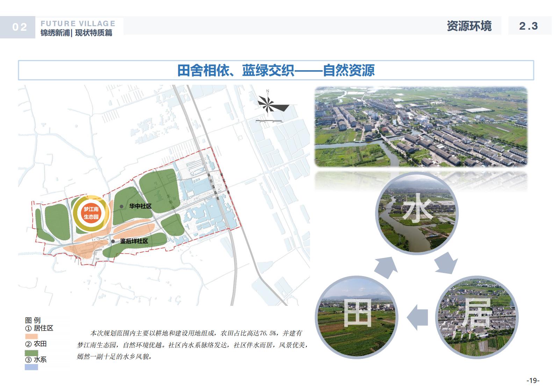Click the arrow pointing from 水 to 居

[446, 262]
